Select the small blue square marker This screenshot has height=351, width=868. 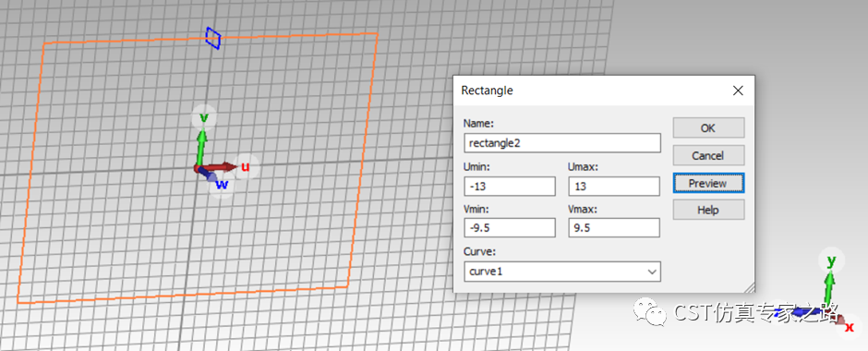(213, 38)
